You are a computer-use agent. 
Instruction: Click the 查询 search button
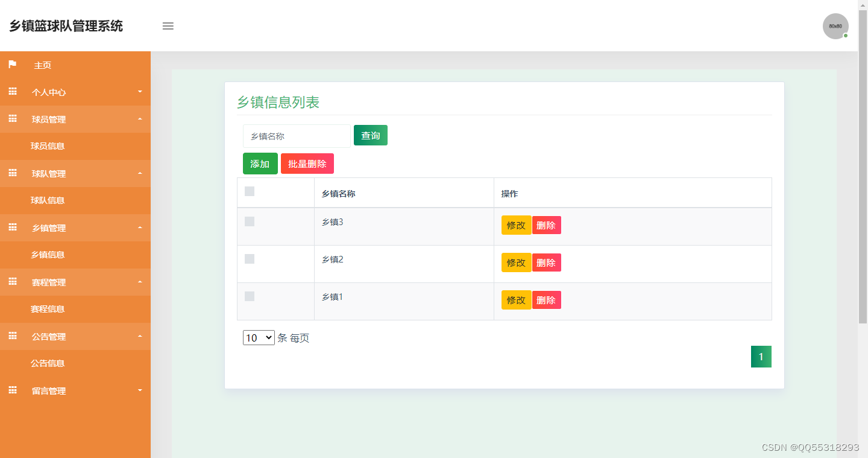pyautogui.click(x=371, y=135)
